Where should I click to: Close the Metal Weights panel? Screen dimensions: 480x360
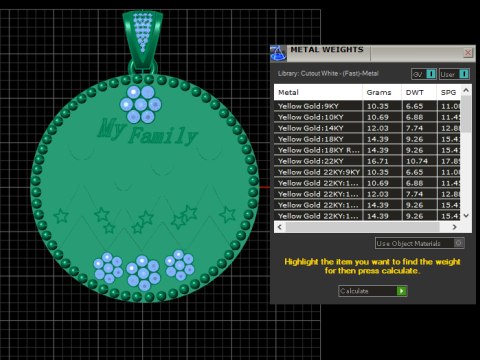coord(468,53)
